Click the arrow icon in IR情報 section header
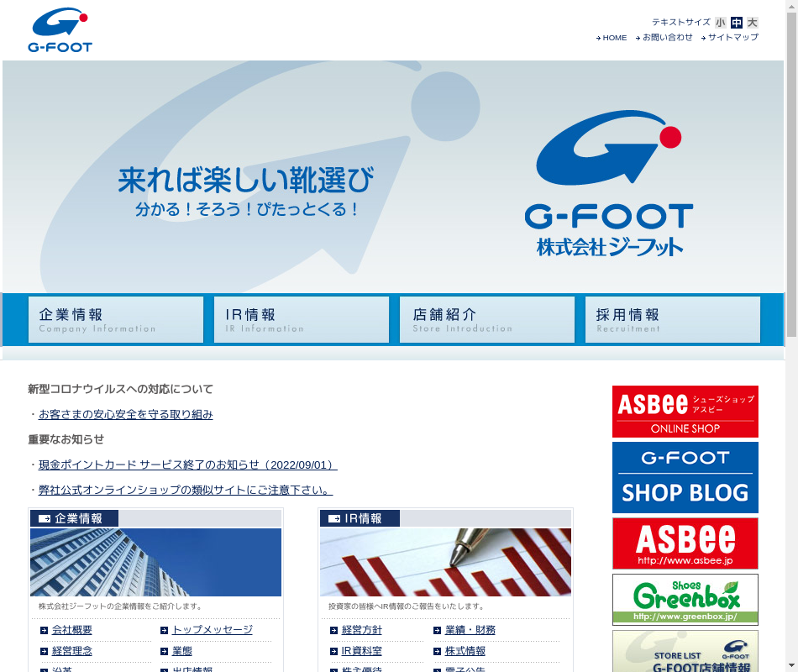 coord(334,519)
